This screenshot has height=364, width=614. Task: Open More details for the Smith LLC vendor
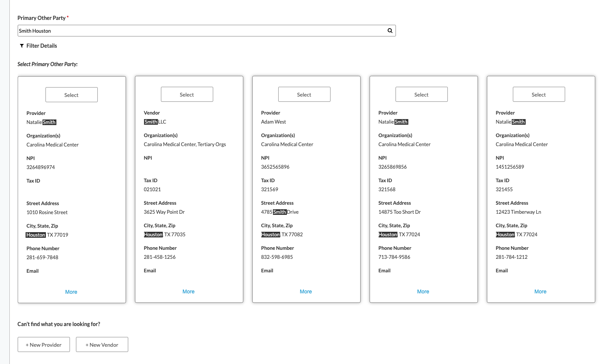[188, 291]
